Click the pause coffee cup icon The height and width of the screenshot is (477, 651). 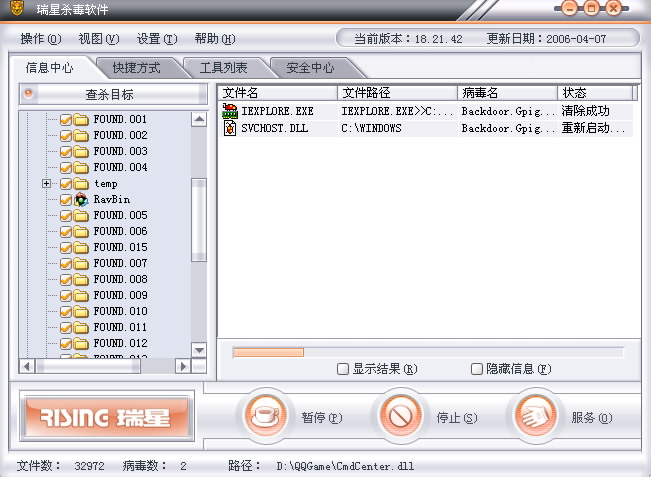pyautogui.click(x=266, y=416)
